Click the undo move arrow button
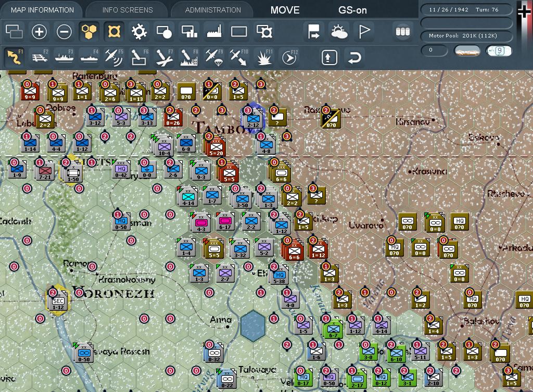The image size is (533, 392). pos(354,57)
